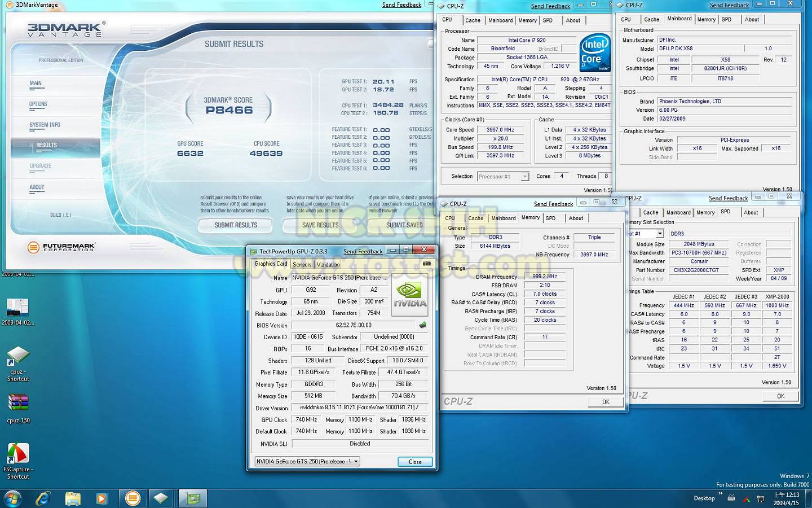Click Futuremark Corporation logo in 3DMark
This screenshot has width=812, height=508.
tap(61, 247)
